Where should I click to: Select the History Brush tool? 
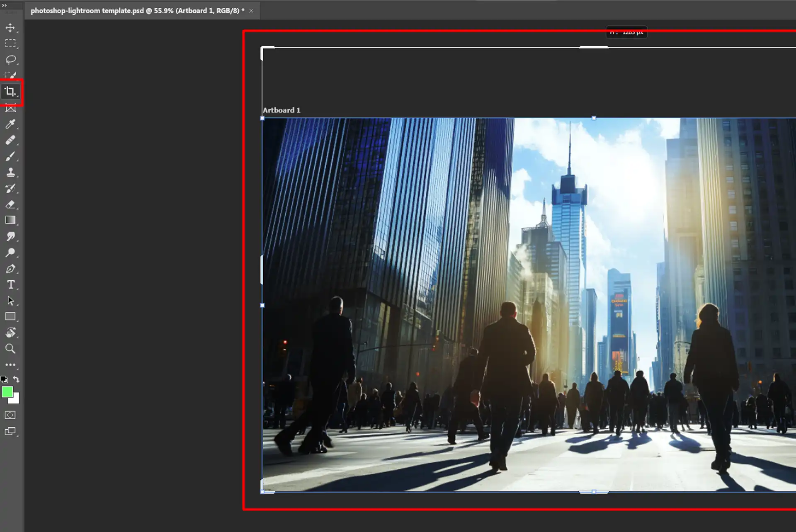pyautogui.click(x=10, y=188)
